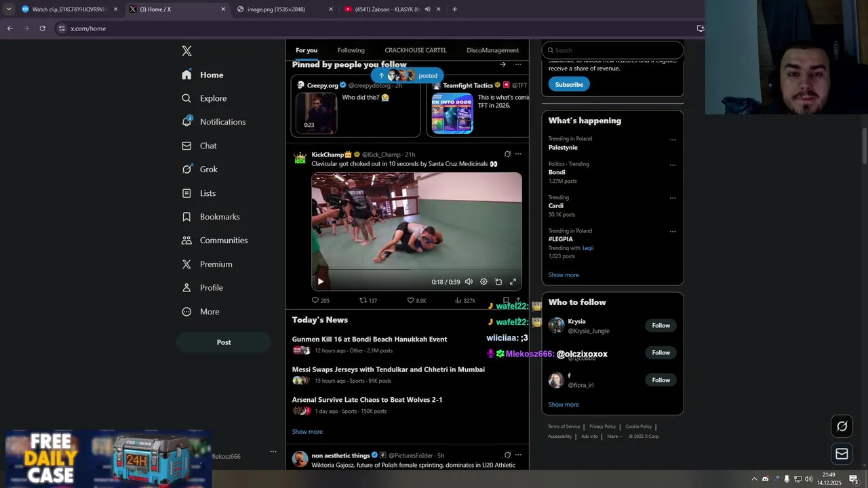Click the X search field

coord(612,50)
